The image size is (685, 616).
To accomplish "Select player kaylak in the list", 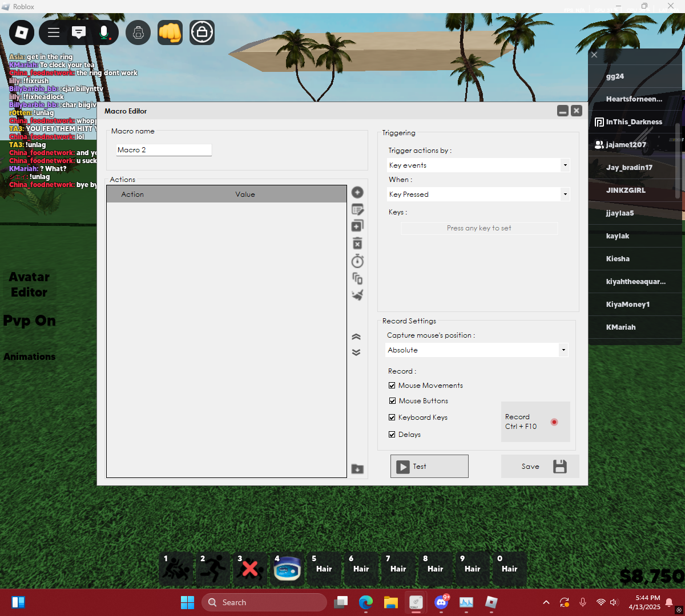I will (x=635, y=236).
